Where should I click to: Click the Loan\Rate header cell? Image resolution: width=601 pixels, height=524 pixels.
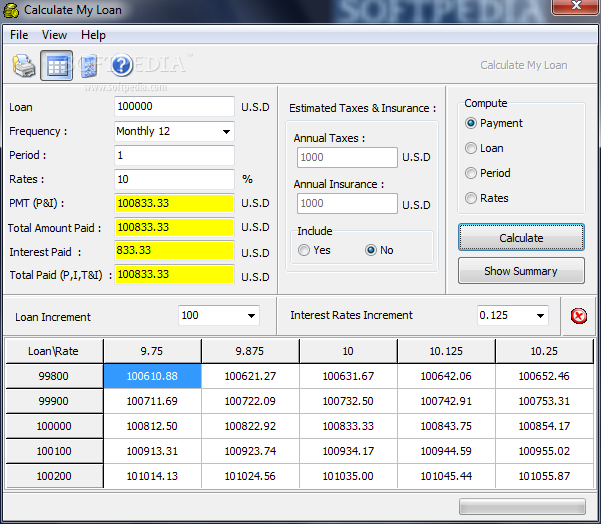click(x=54, y=351)
